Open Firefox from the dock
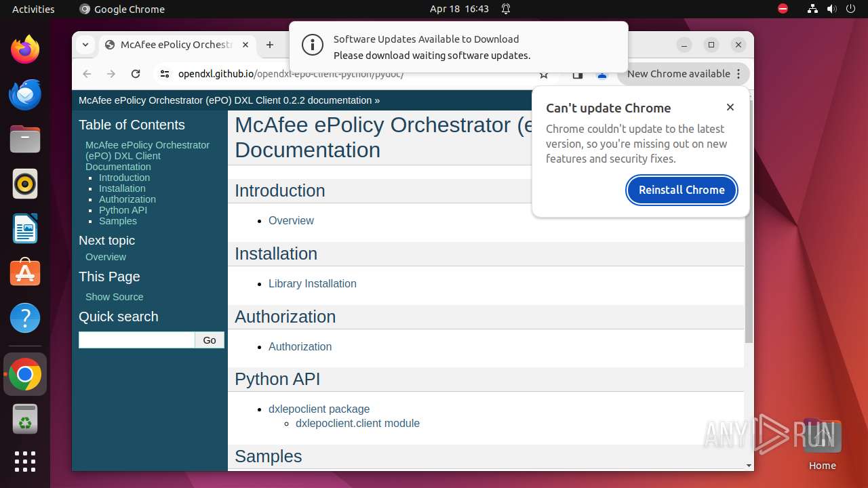868x488 pixels. [25, 49]
